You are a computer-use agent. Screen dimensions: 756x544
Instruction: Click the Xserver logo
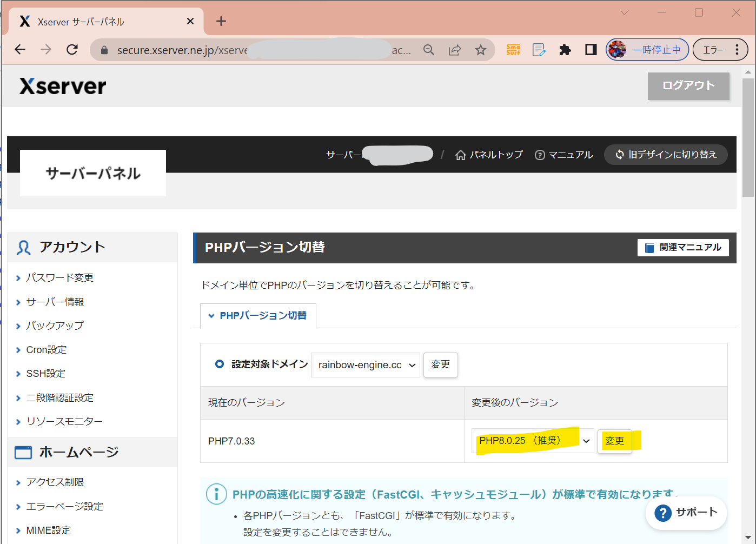tap(63, 86)
